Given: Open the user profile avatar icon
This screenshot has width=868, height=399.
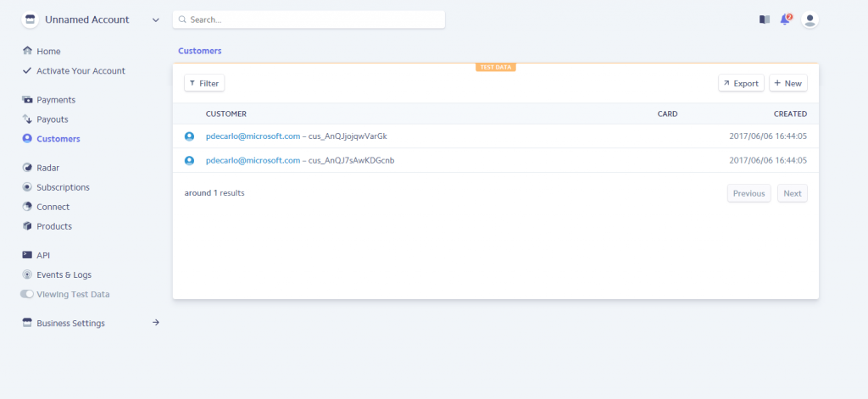Looking at the screenshot, I should click(810, 19).
